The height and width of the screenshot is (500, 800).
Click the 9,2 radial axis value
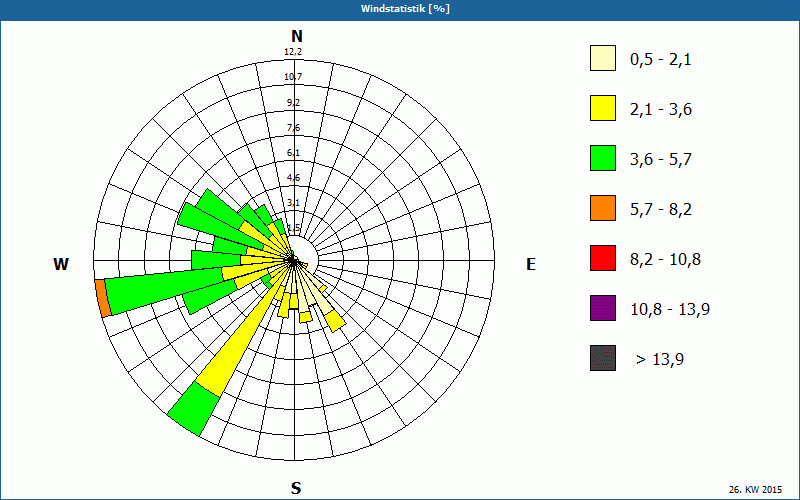click(293, 103)
